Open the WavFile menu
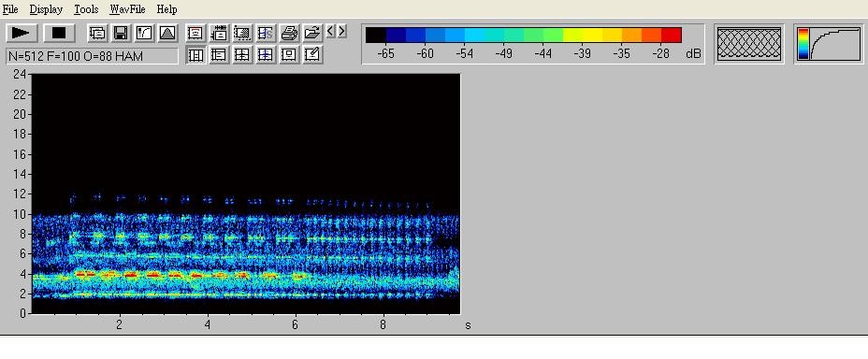Screen dimensions: 868x359 click(127, 9)
